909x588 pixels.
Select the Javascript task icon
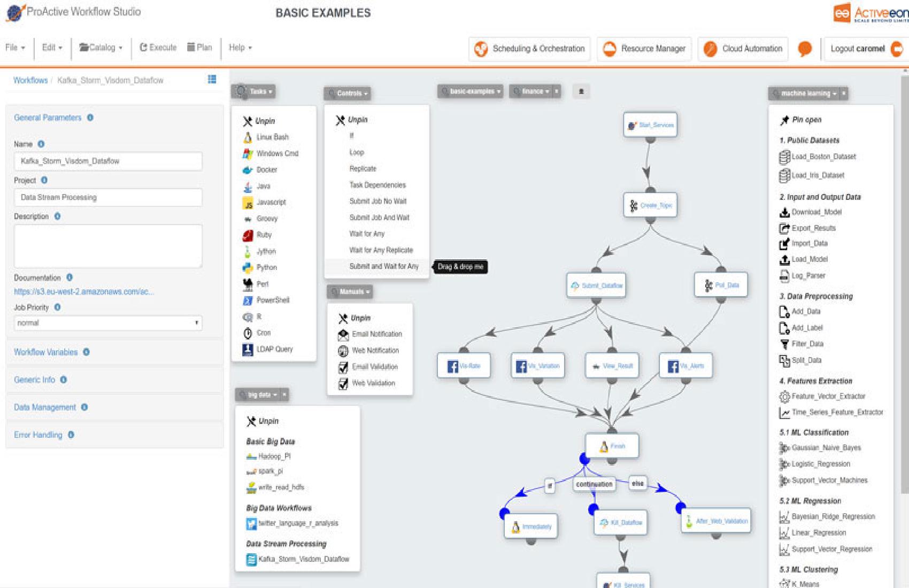[248, 203]
